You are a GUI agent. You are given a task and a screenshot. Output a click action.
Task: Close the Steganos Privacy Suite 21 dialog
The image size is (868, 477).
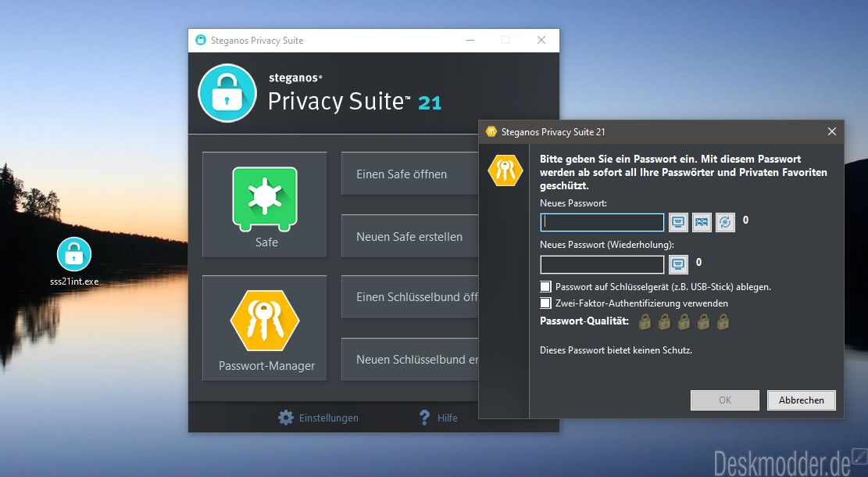click(831, 131)
